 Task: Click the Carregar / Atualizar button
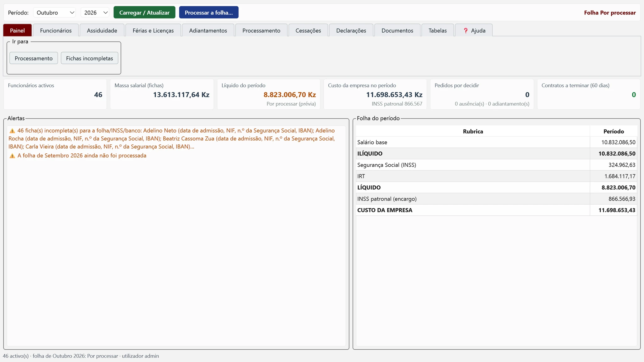[x=144, y=13]
